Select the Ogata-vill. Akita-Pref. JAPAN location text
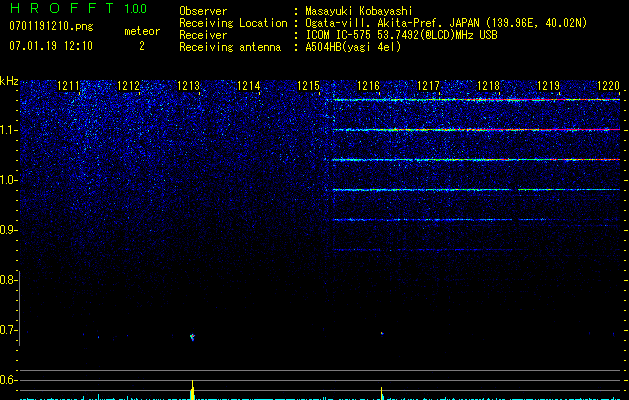Screen dimensions: 629x400 (x=446, y=23)
